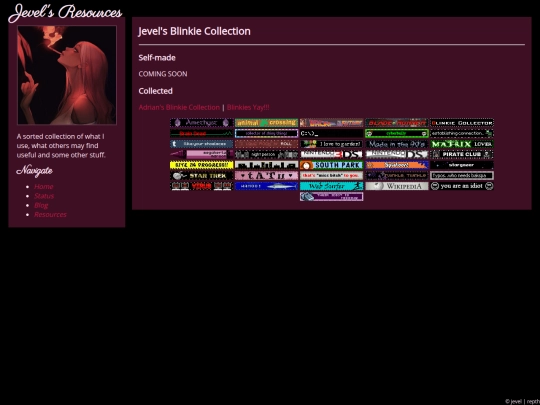Image resolution: width=540 pixels, height=405 pixels.
Task: Click the 'COMING SOON' text
Action: click(x=163, y=74)
